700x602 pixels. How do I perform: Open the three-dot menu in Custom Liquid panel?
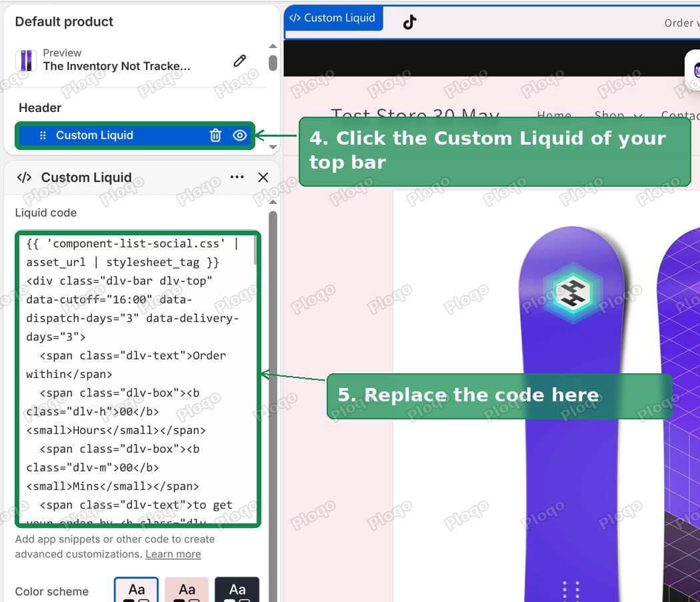pos(237,177)
